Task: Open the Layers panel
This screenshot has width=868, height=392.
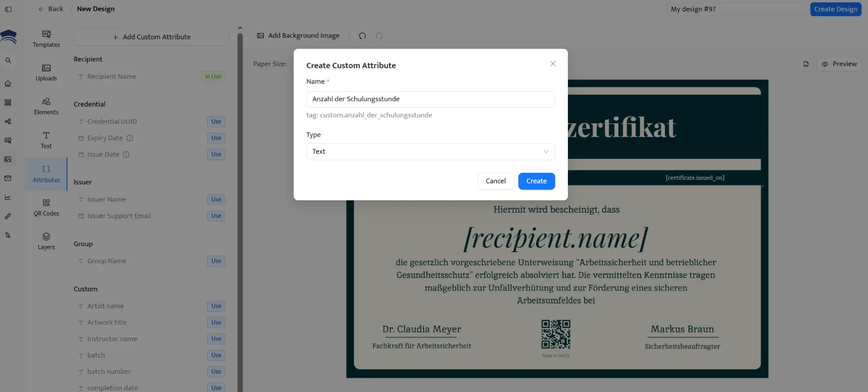Action: click(x=46, y=241)
